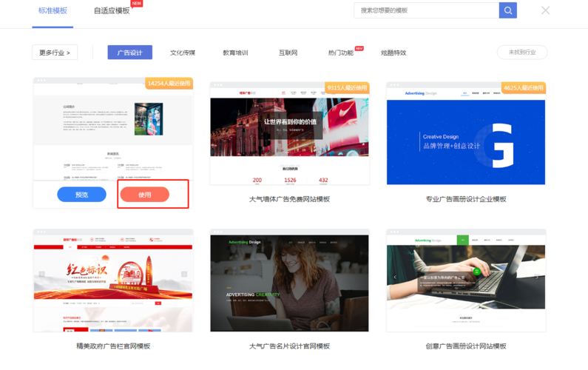This screenshot has height=370, width=588.
Task: Click the red 使用 button
Action: [145, 195]
